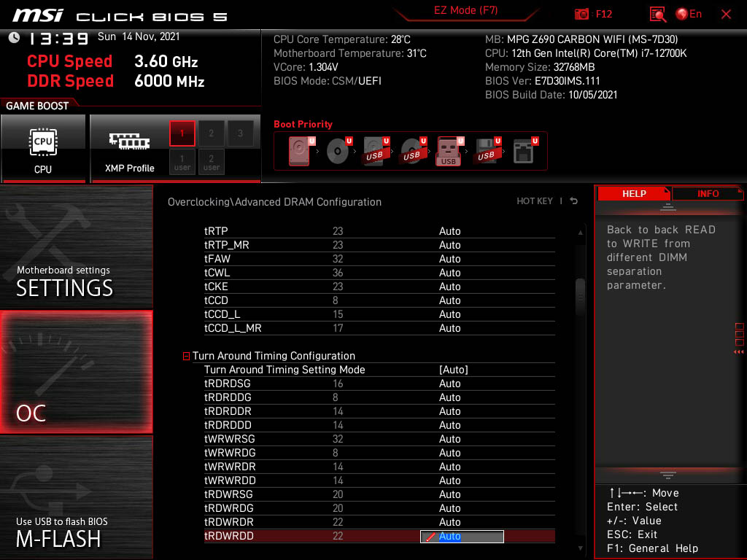Click the USB floppy boot device icon
Viewport: 747px width, 560px height.
(x=485, y=152)
